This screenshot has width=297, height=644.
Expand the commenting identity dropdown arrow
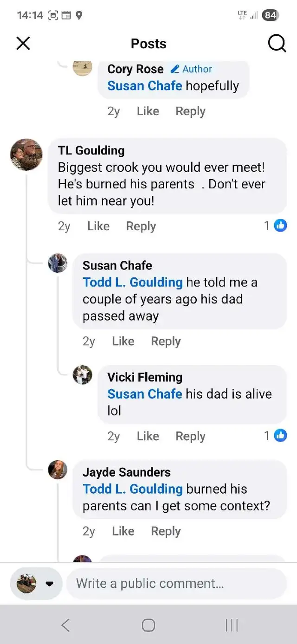50,584
